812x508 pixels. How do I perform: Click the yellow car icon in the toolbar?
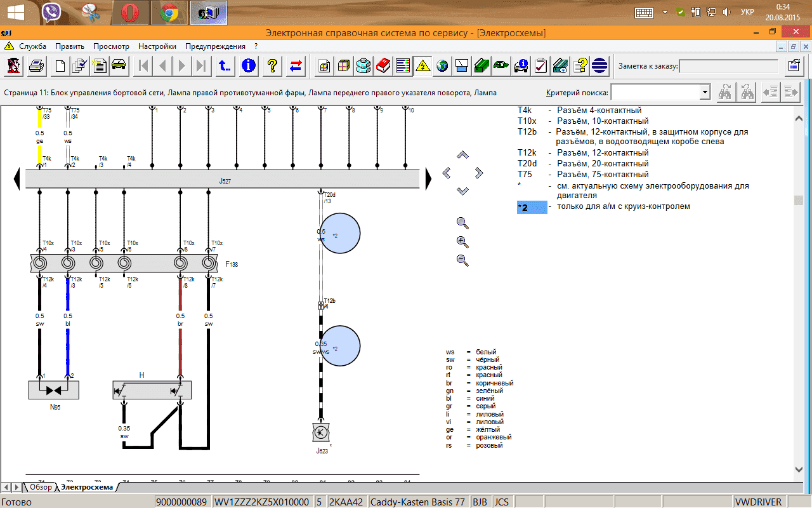tap(118, 65)
